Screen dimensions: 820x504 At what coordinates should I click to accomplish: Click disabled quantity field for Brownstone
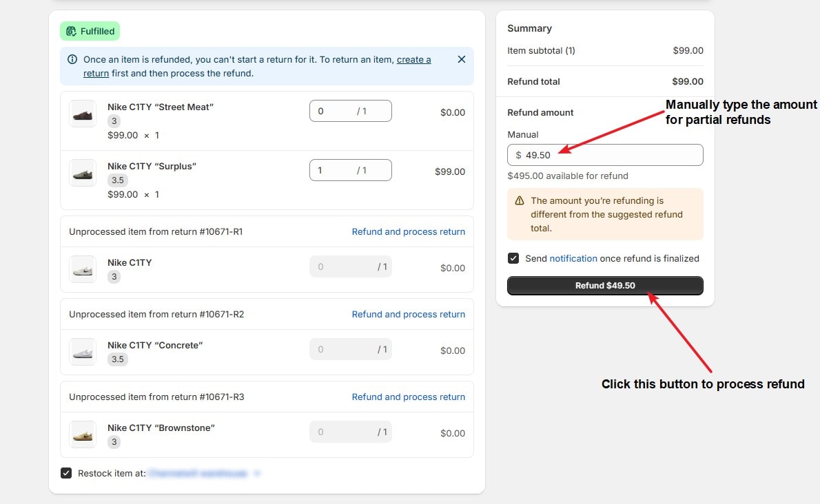(350, 432)
